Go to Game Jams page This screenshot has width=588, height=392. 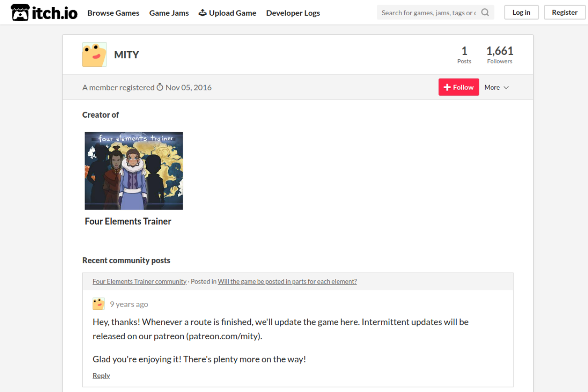tap(169, 13)
